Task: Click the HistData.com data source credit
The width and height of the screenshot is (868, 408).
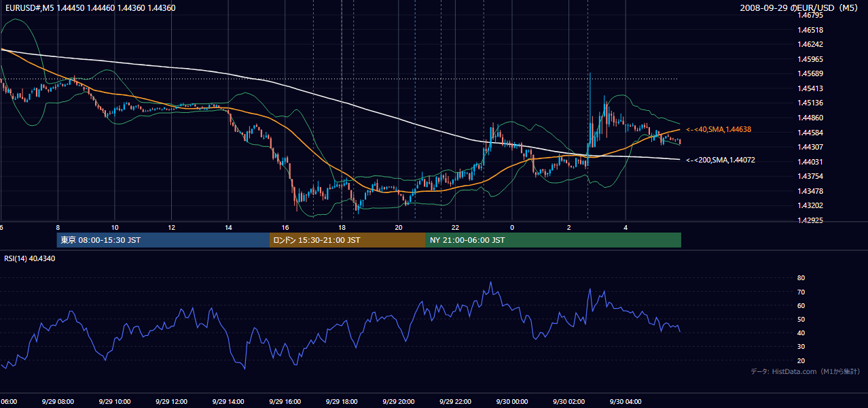Action: coord(806,371)
